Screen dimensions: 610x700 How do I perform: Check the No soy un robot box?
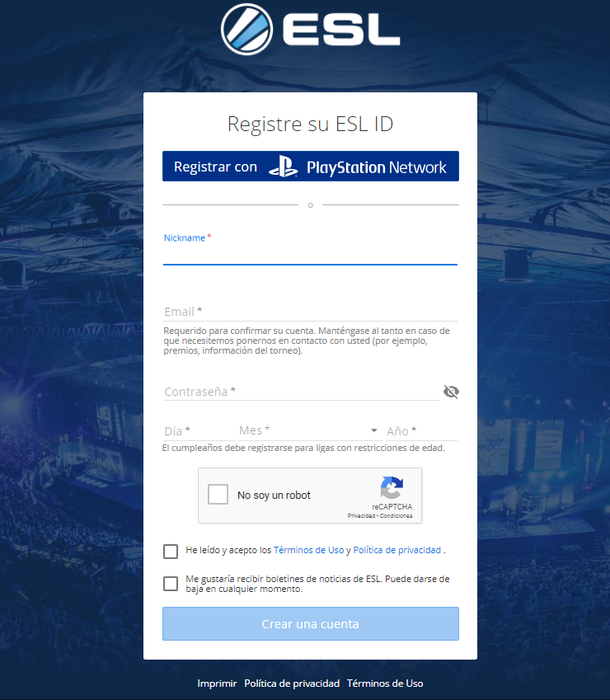pos(218,494)
